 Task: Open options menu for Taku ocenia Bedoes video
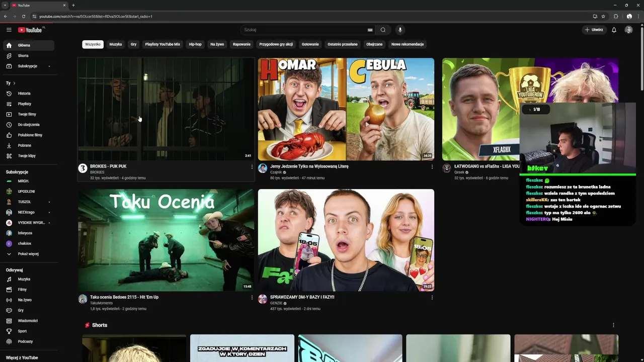coord(252,298)
